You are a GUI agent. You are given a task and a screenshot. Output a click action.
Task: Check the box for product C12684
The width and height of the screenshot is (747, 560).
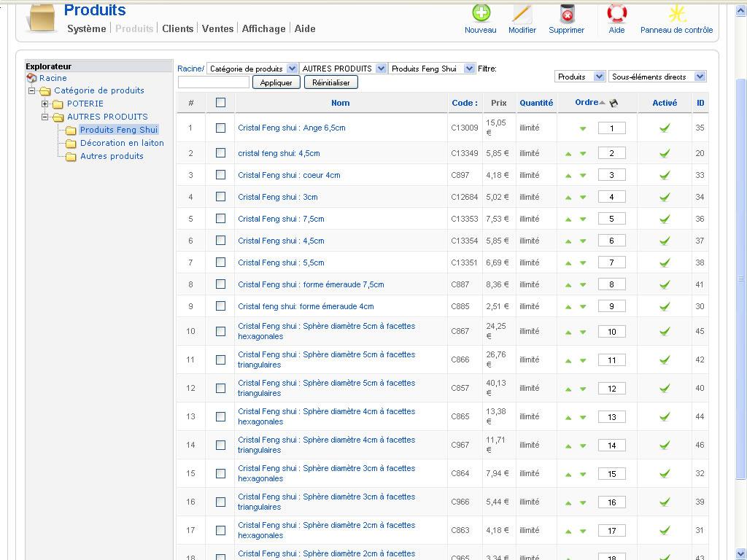pos(220,197)
